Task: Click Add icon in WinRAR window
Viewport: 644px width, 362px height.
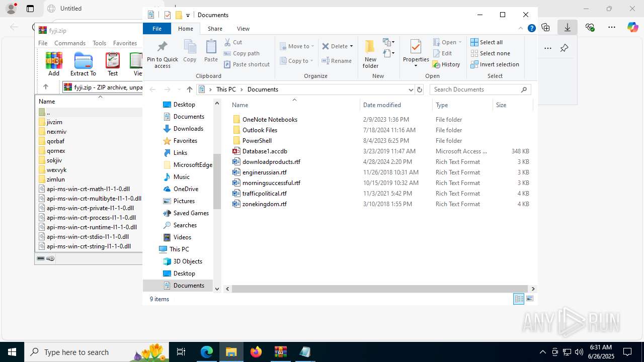Action: (x=54, y=64)
